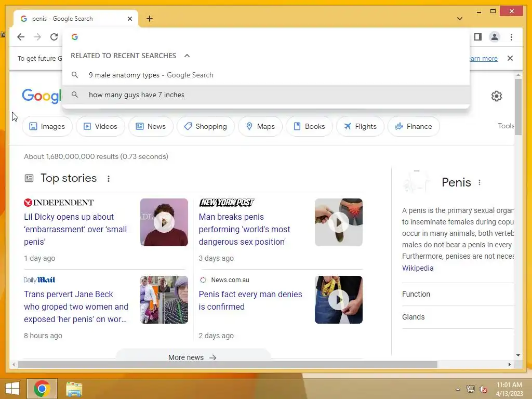Open the Wikipedia link in knowledge panel
Screen dimensions: 532x399
point(418,268)
